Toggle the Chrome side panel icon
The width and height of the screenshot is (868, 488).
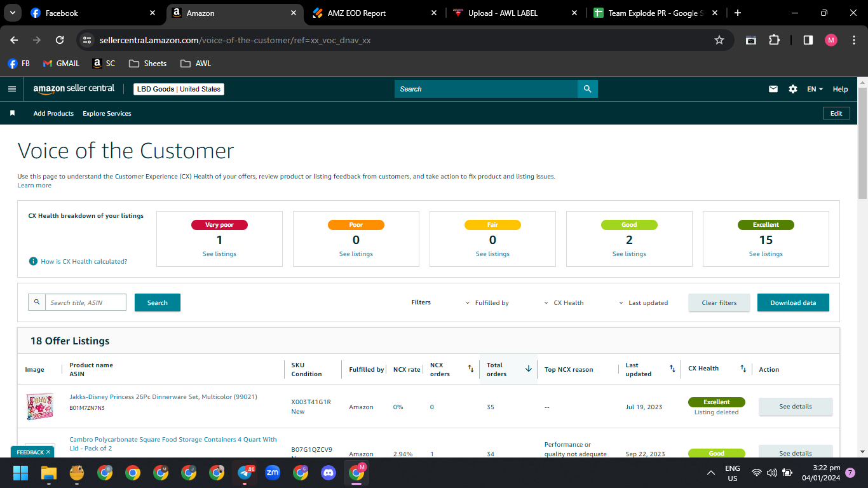[x=808, y=40]
